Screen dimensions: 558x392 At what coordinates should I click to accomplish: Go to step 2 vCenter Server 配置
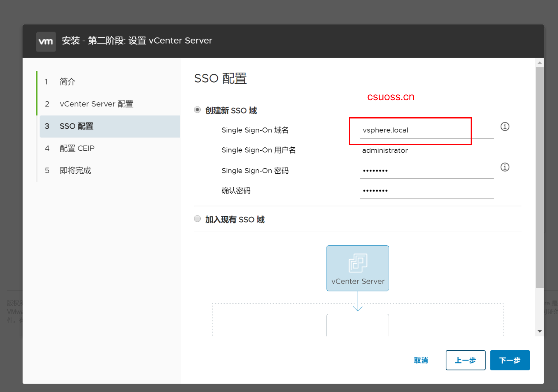pyautogui.click(x=110, y=104)
